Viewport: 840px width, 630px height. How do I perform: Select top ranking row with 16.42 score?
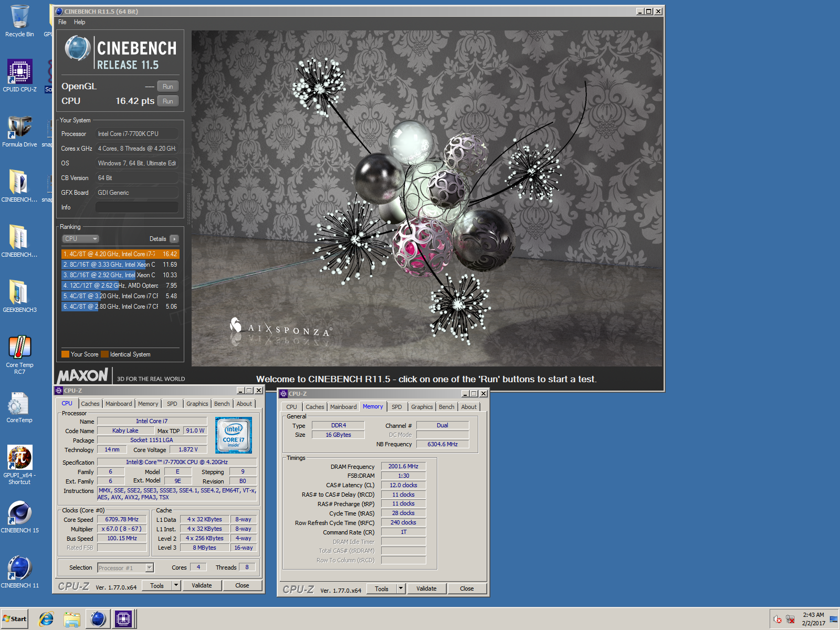click(120, 254)
